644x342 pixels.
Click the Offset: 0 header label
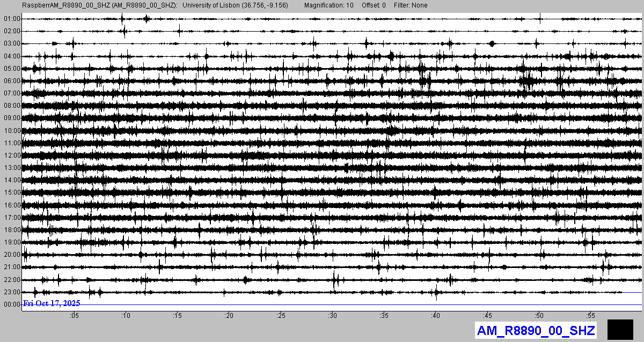pyautogui.click(x=374, y=5)
